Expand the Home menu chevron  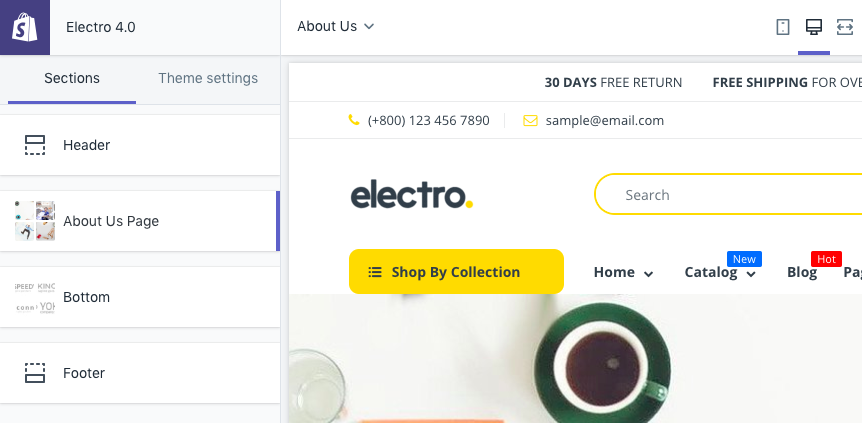coord(649,273)
